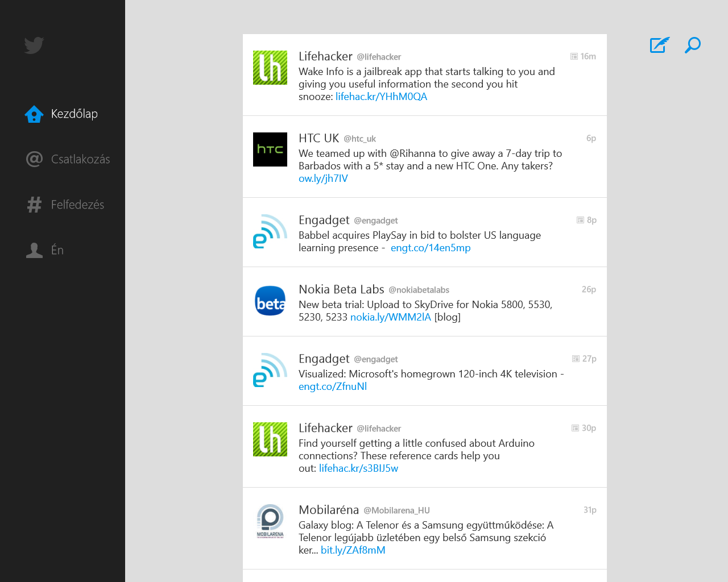
Task: Click Engadget name on 4K television tweet
Action: tap(324, 359)
